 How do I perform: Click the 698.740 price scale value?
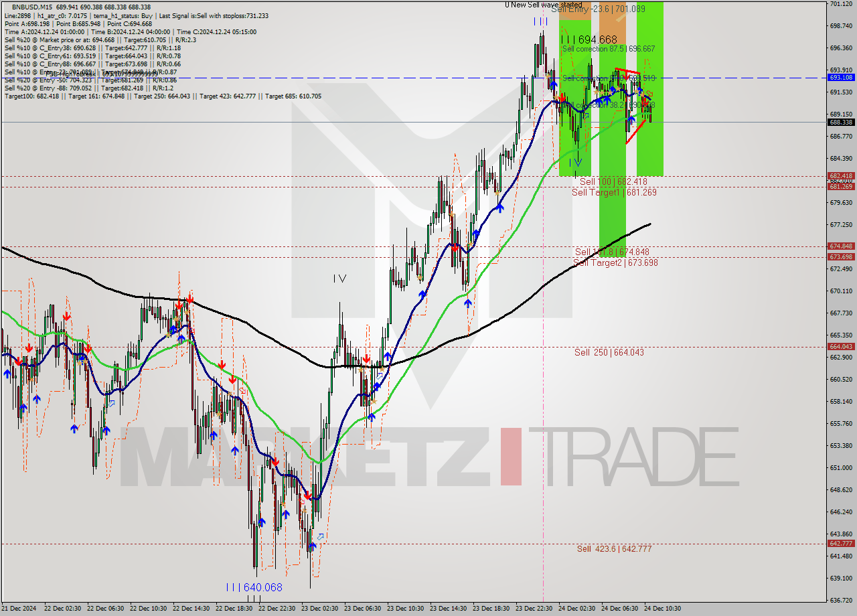coord(841,26)
